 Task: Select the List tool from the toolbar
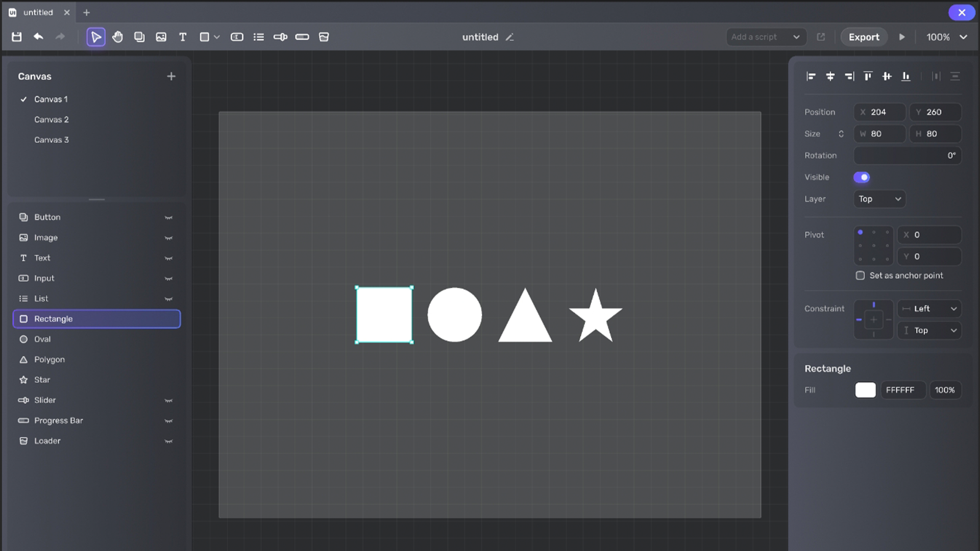259,37
